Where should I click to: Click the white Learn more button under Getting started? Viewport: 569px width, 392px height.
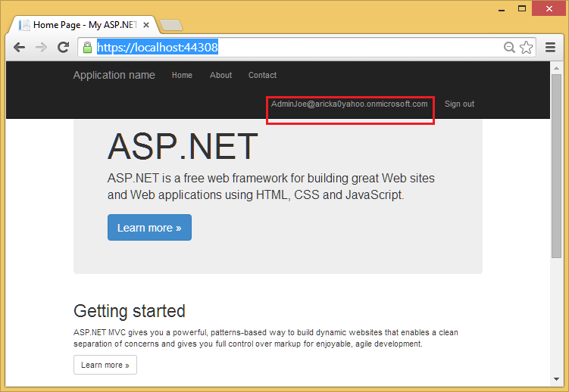[x=105, y=365]
